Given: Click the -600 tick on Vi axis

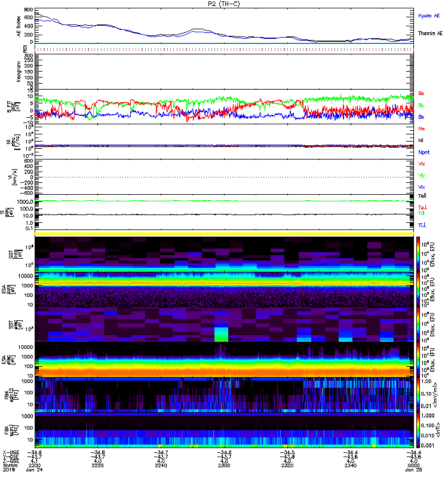Looking at the screenshot, I should coord(27,192).
